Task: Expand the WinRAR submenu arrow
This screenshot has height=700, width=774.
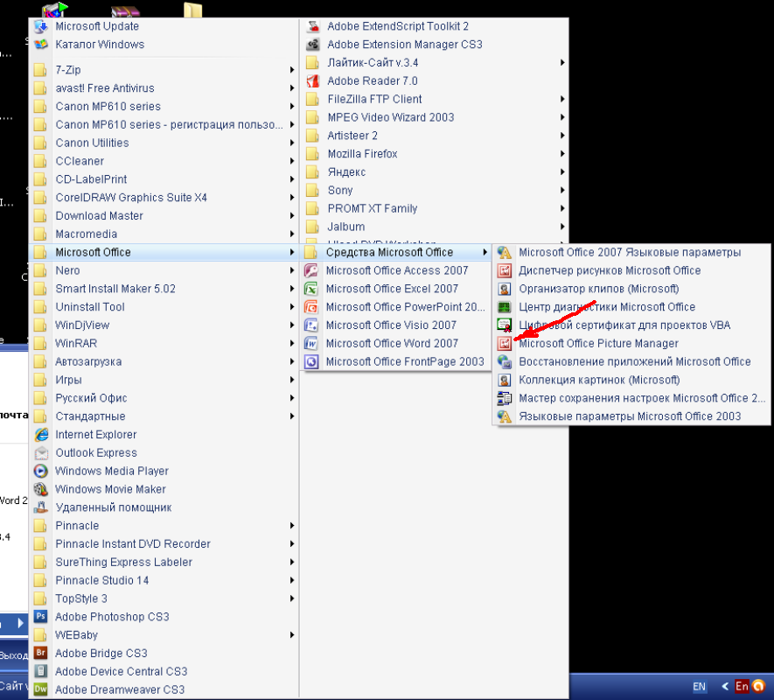Action: (292, 343)
